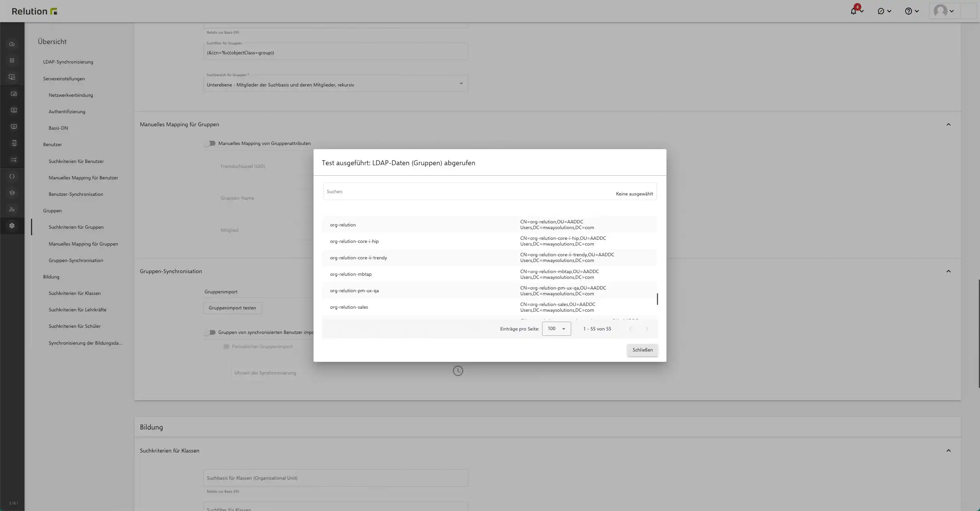Navigate to Manuelles Mapping für Gruppen in overview
This screenshot has height=511, width=980.
(x=83, y=244)
